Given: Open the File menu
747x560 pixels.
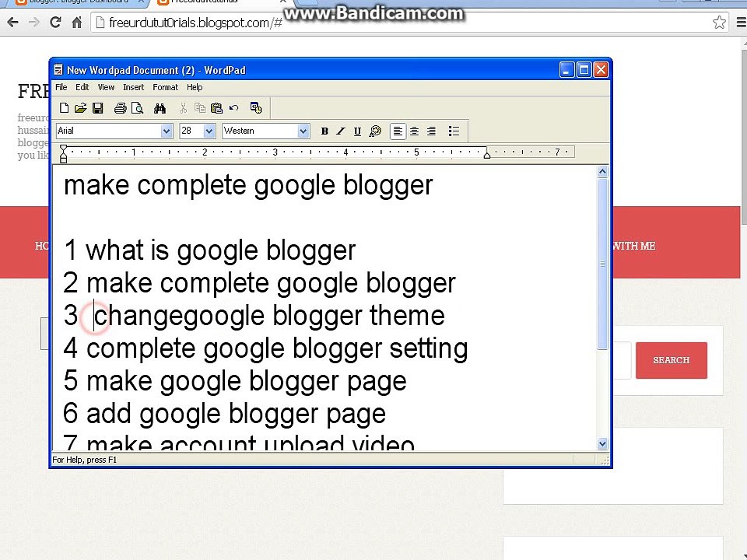Looking at the screenshot, I should [61, 87].
